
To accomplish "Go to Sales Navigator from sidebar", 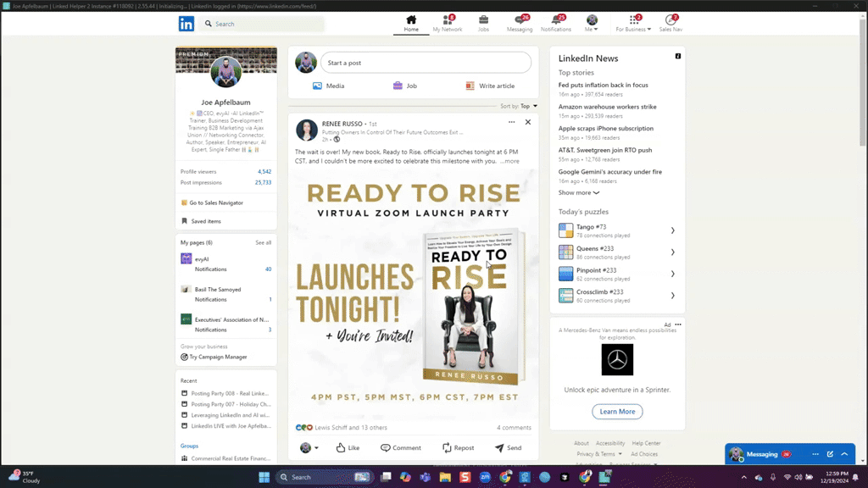I will tap(212, 203).
